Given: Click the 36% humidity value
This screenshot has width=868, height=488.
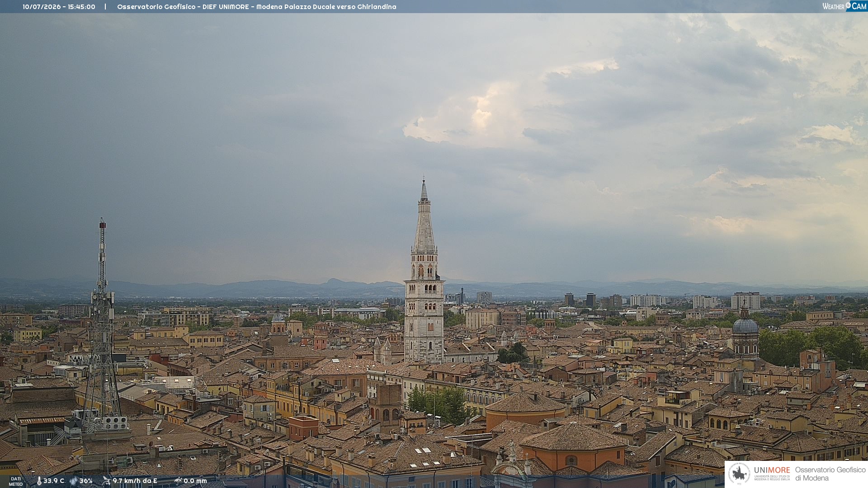Looking at the screenshot, I should click(x=86, y=481).
